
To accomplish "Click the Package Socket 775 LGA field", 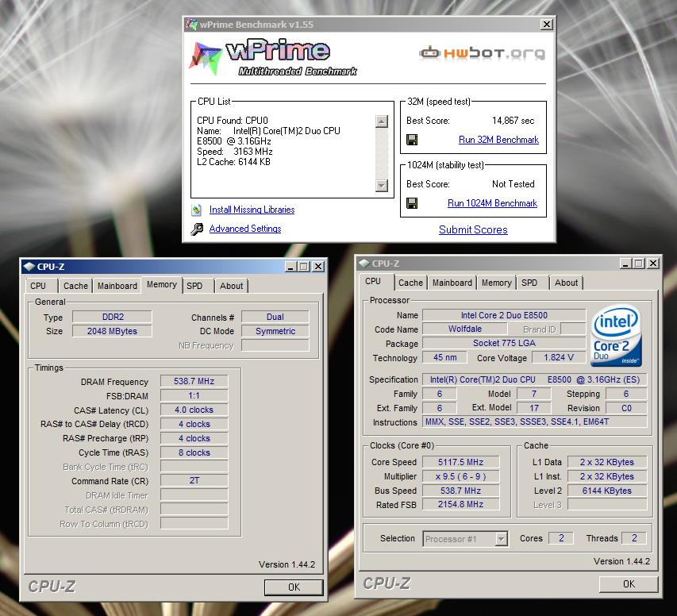I will click(x=504, y=343).
